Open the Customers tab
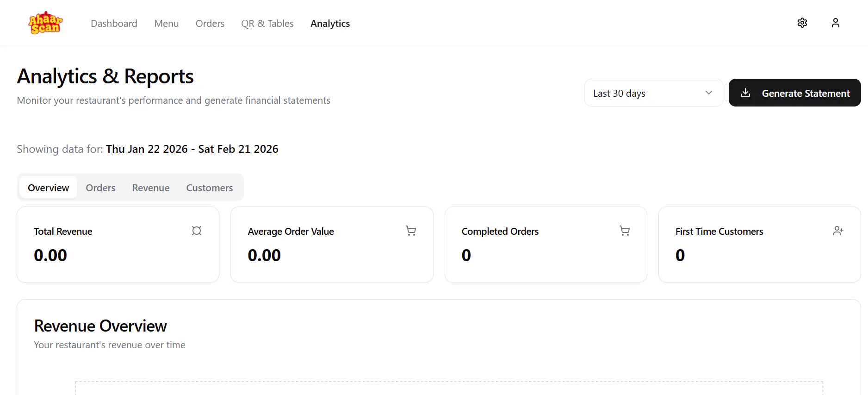This screenshot has width=868, height=395. tap(210, 188)
